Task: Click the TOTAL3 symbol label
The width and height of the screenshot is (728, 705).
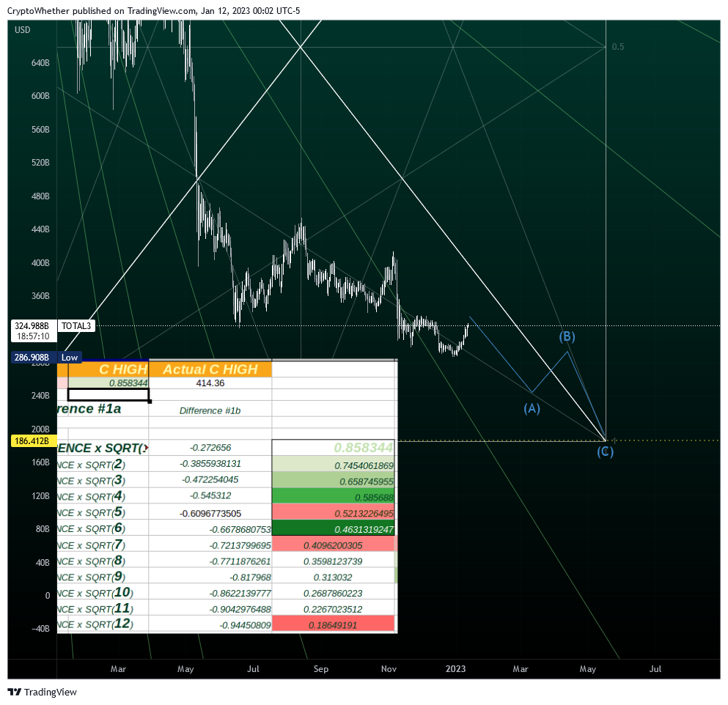Action: point(76,326)
